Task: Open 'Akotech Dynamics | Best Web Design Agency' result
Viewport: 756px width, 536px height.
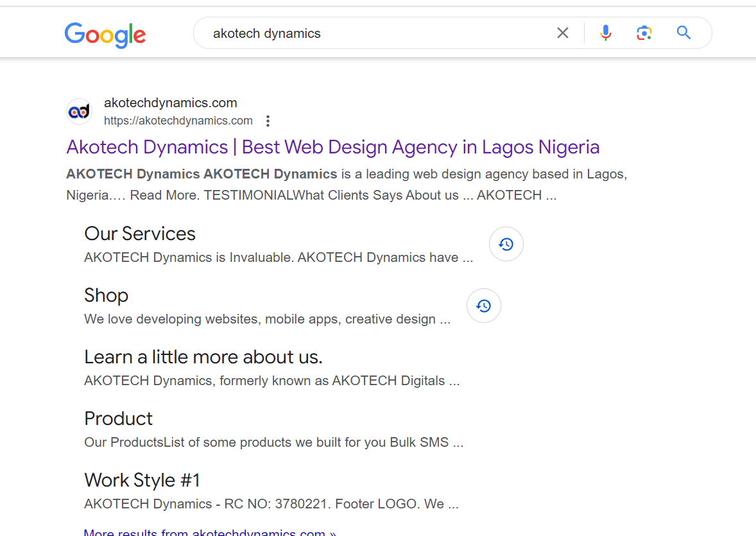Action: click(332, 147)
